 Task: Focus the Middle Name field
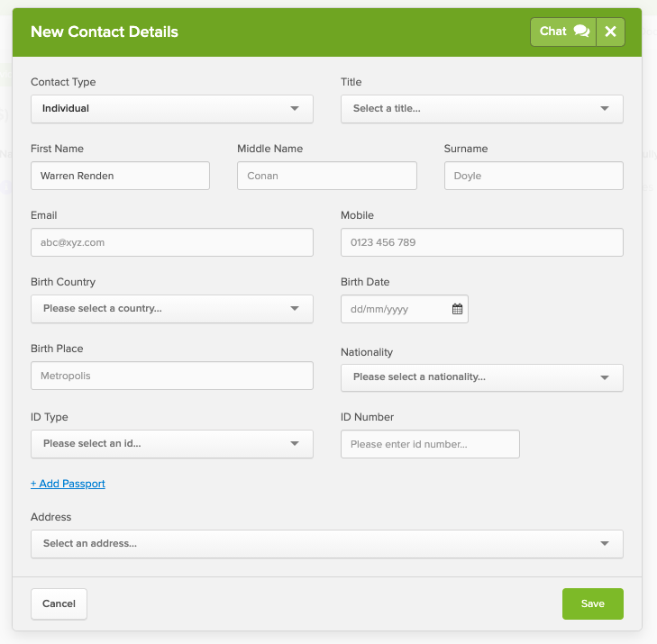326,176
